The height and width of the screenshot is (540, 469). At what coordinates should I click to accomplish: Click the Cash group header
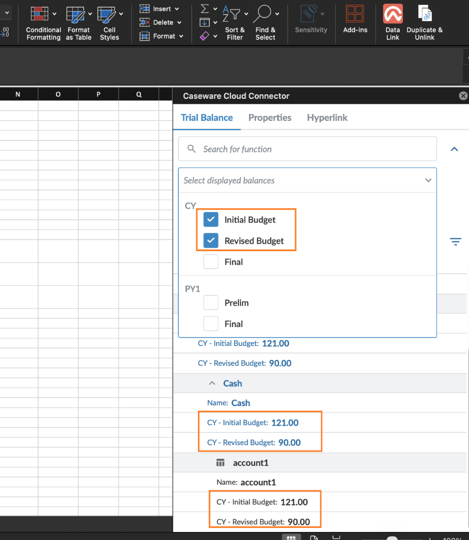point(321,383)
